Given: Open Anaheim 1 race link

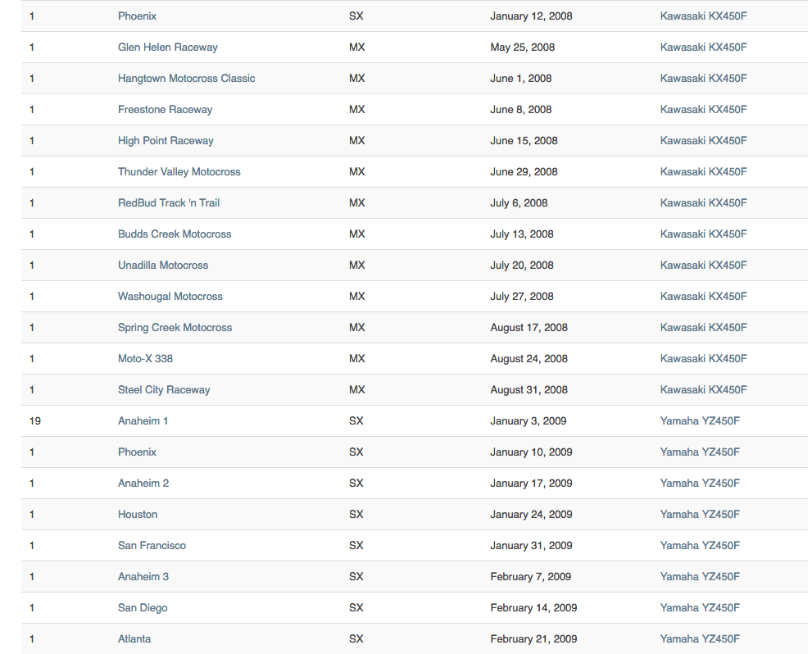Looking at the screenshot, I should coord(143,421).
